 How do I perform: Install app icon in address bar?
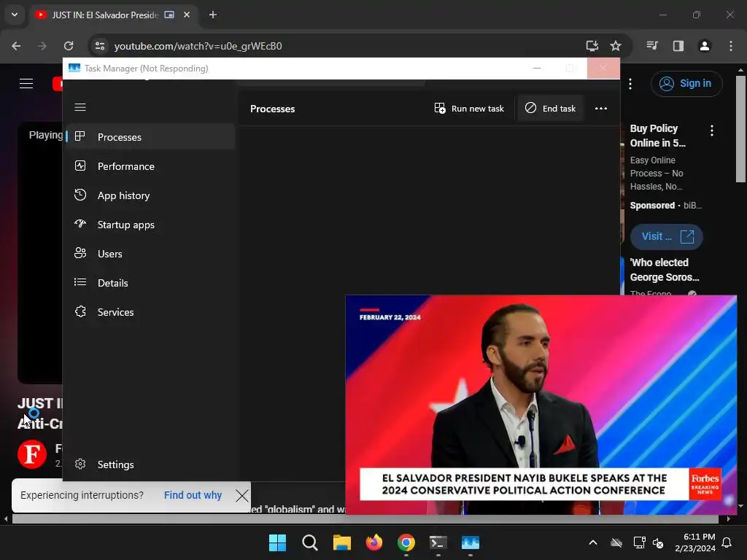coord(592,46)
